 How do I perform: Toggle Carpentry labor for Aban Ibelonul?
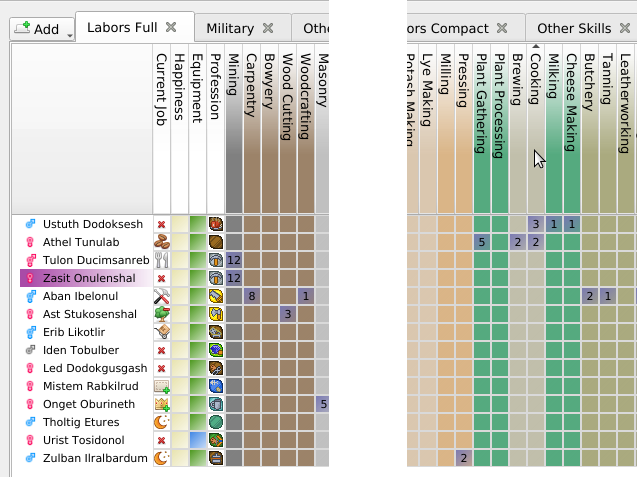point(252,296)
